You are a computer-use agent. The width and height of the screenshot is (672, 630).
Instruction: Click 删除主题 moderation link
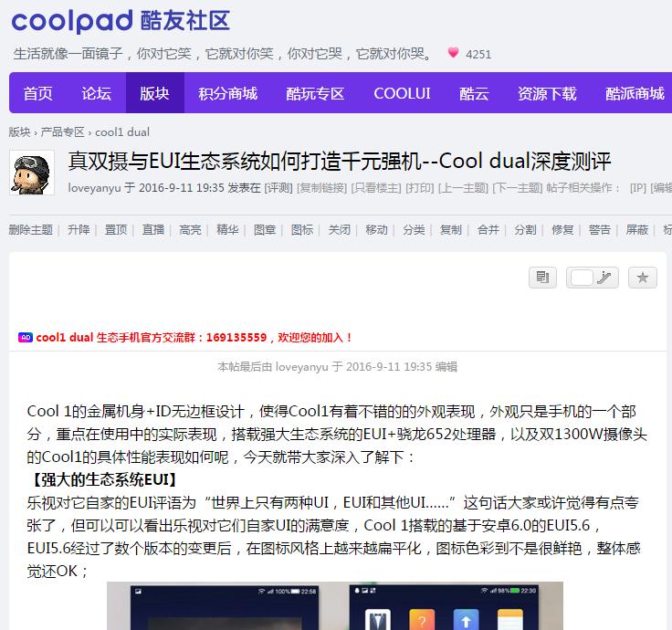tap(30, 230)
